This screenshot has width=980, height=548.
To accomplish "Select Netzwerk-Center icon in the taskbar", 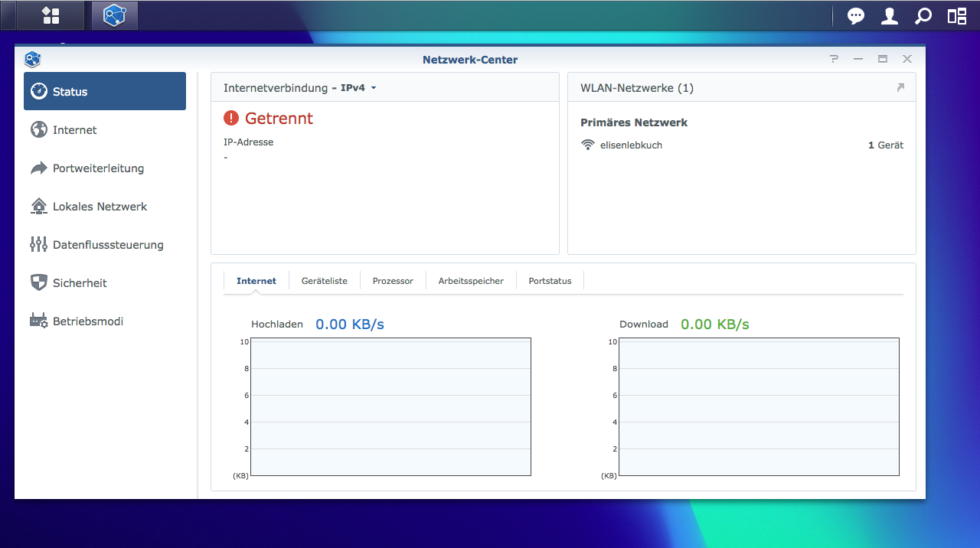I will (115, 15).
